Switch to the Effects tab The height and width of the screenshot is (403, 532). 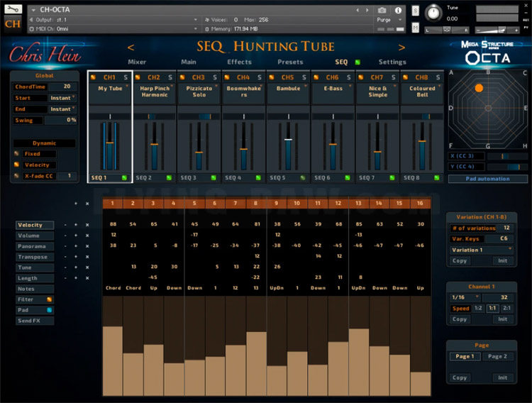click(240, 62)
